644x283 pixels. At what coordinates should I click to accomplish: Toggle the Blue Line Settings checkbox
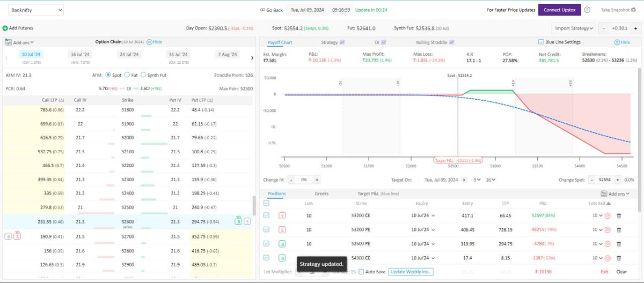tap(541, 42)
